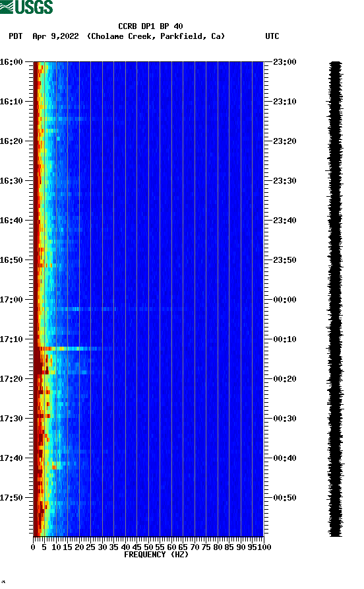Click the 'UTC' timezone label

tap(272, 36)
